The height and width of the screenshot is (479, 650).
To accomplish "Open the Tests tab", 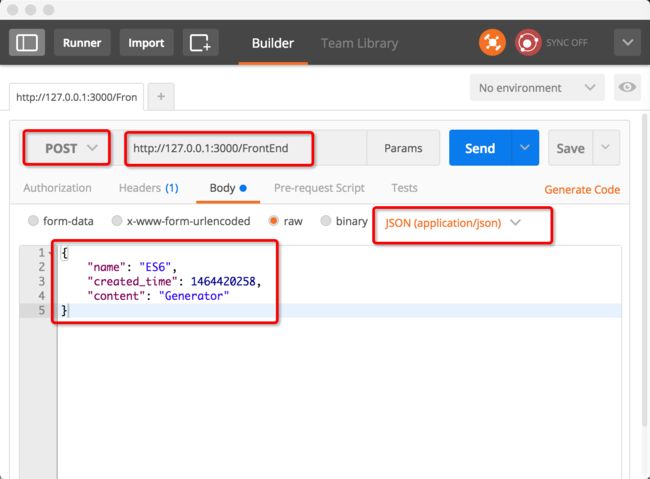I will (x=404, y=188).
